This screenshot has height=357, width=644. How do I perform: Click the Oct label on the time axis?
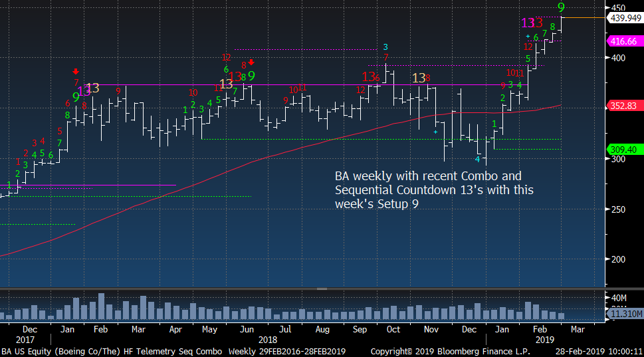tap(393, 330)
